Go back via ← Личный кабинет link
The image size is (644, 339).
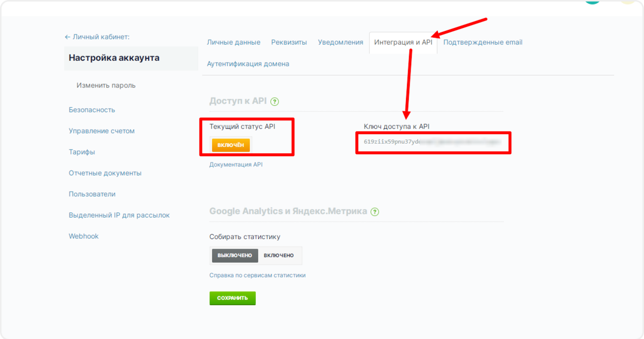coord(97,37)
